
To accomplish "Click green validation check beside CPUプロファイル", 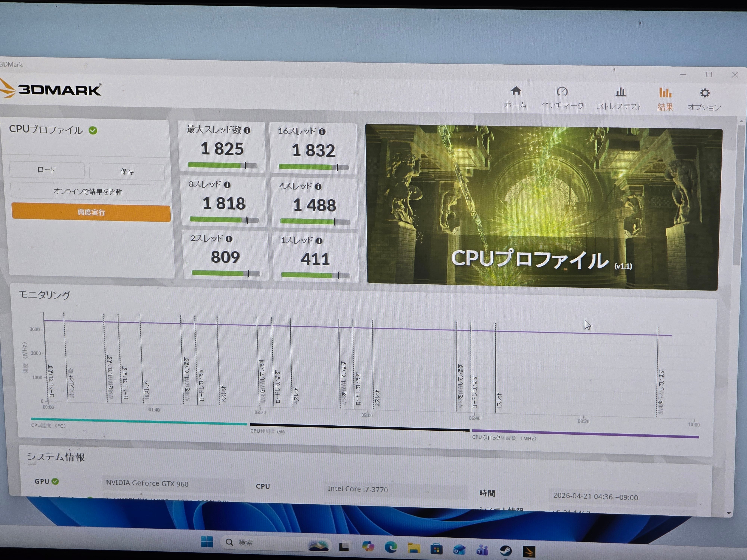I will 93,130.
